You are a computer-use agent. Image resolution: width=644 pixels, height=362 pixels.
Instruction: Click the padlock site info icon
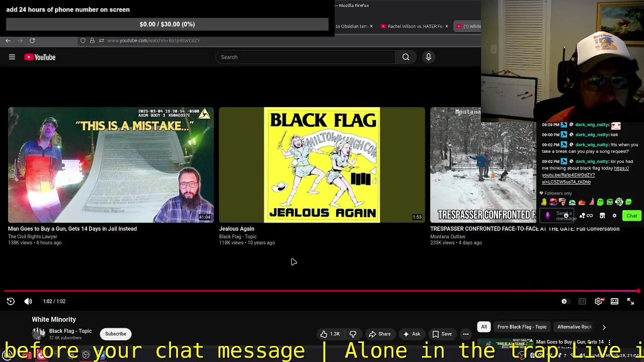[92, 40]
